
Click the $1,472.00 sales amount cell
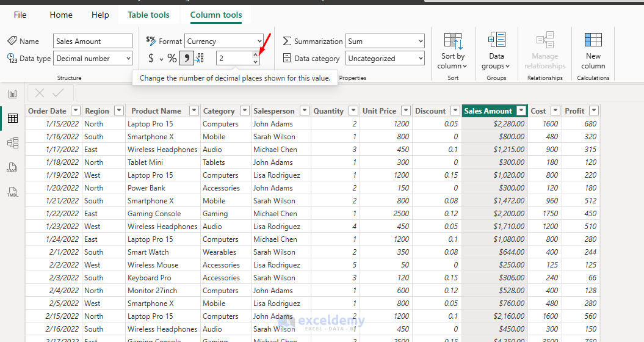(494, 201)
